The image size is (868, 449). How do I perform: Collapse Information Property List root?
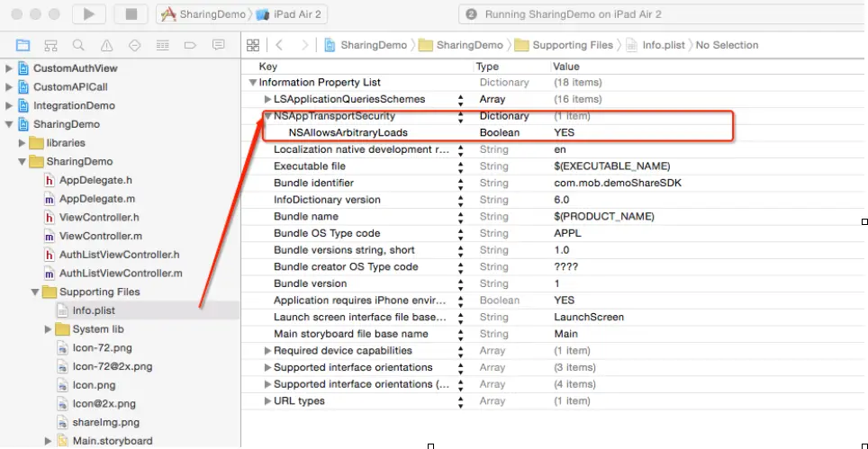253,83
